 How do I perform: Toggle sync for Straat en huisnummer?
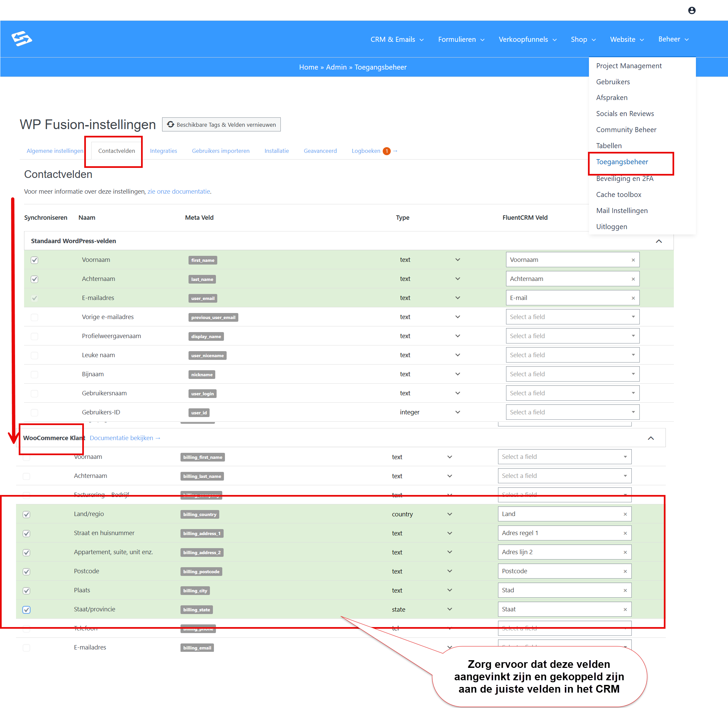pos(26,533)
